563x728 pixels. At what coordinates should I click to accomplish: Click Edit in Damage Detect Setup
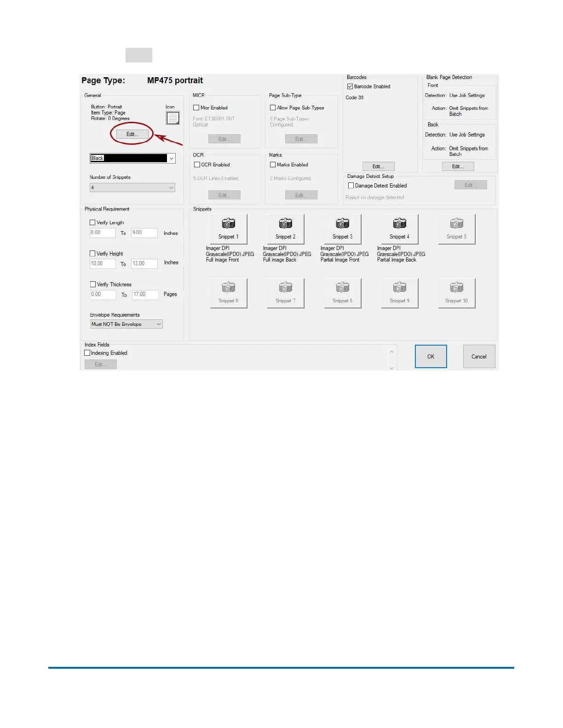tap(471, 185)
